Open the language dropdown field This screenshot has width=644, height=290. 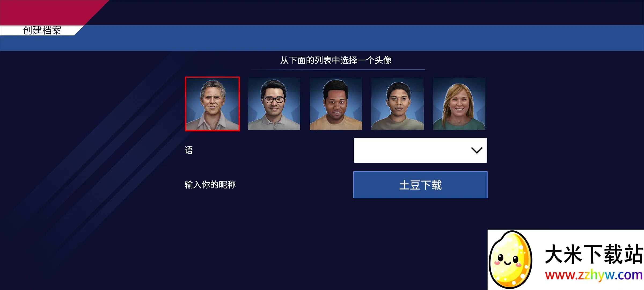(420, 150)
